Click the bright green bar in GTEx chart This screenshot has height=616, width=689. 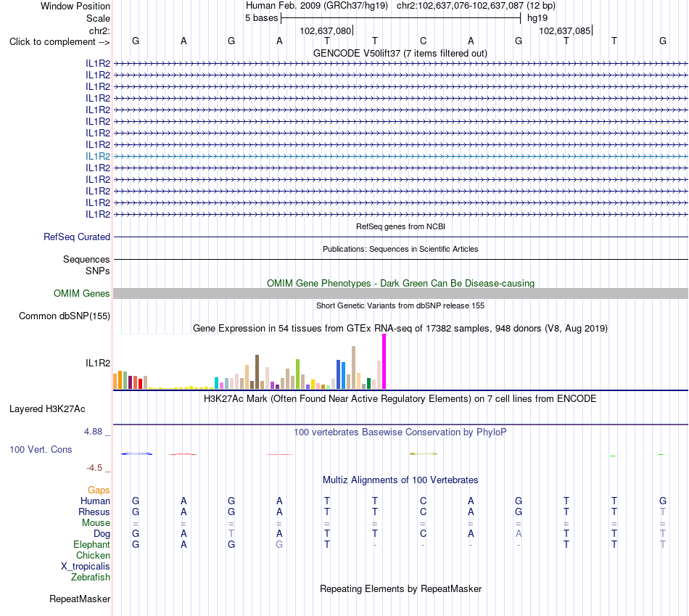(297, 374)
